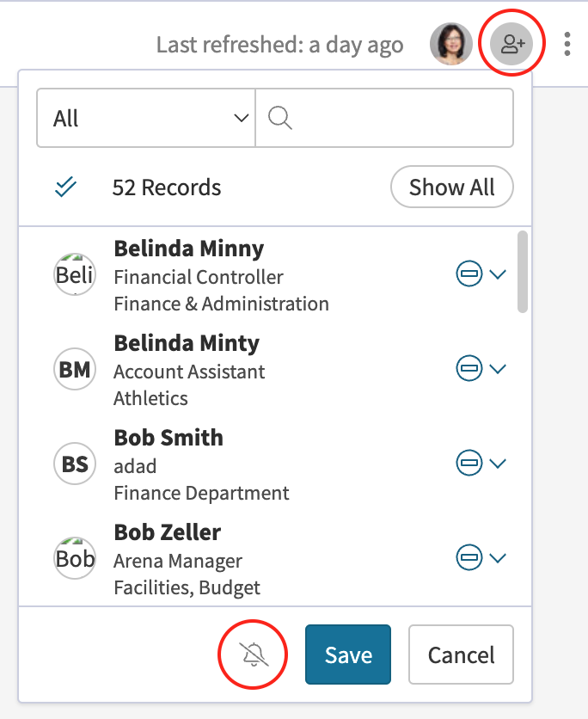588x719 pixels.
Task: Click Belinda Minny's permission circle icon
Action: [469, 273]
